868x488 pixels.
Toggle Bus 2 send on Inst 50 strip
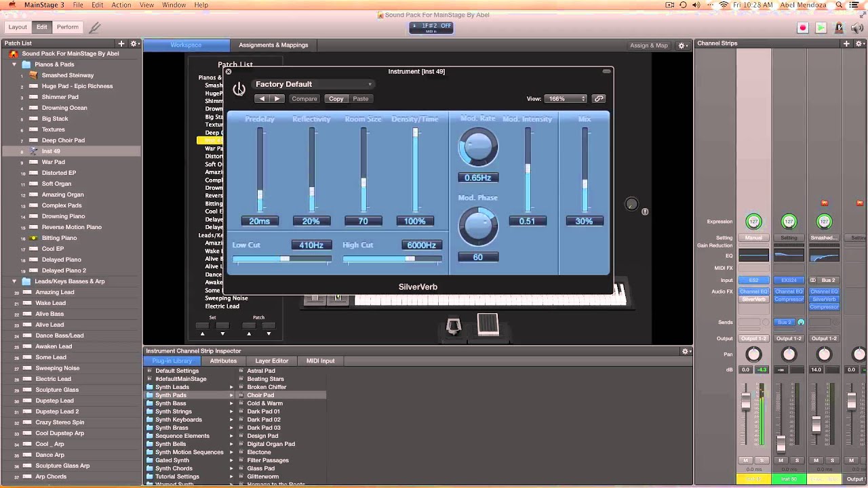pyautogui.click(x=785, y=323)
